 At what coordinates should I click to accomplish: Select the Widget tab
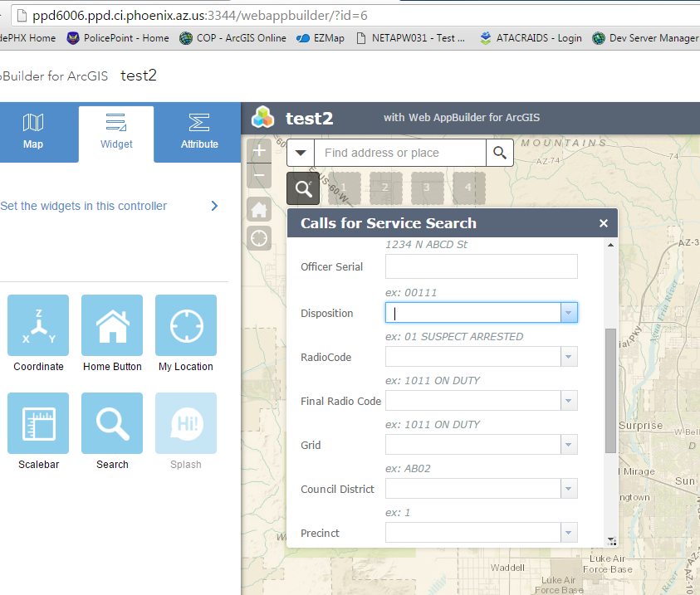tap(116, 134)
